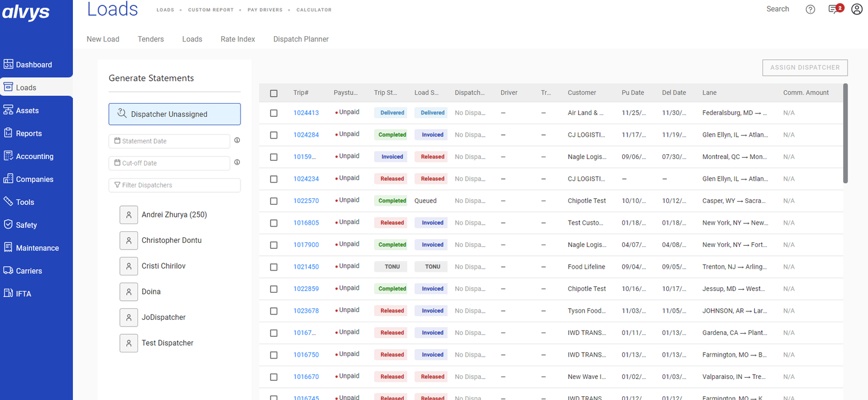Toggle the select-all checkbox in the table header
Image resolution: width=868 pixels, height=400 pixels.
(x=274, y=93)
